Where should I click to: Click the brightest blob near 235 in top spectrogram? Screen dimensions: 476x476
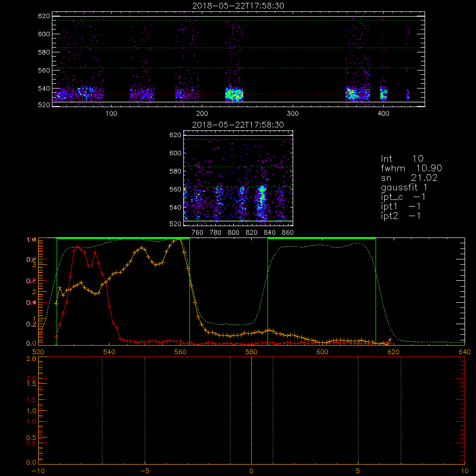tap(234, 94)
